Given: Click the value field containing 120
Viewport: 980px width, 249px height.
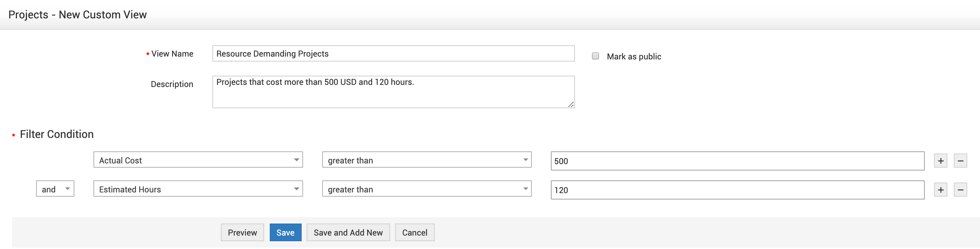Looking at the screenshot, I should click(737, 190).
